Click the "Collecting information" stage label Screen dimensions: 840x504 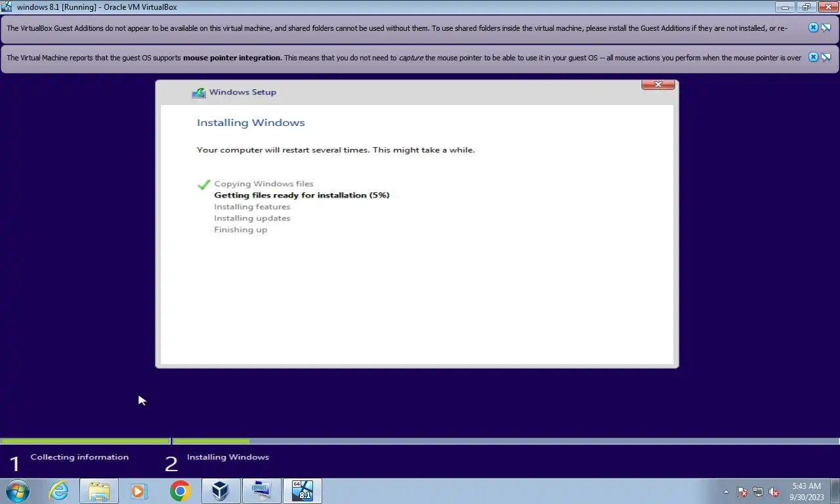(79, 457)
